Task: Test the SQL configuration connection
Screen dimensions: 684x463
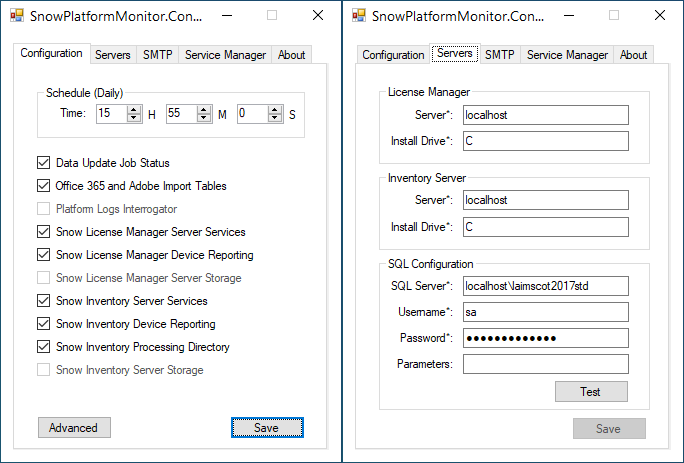Action: click(x=590, y=392)
